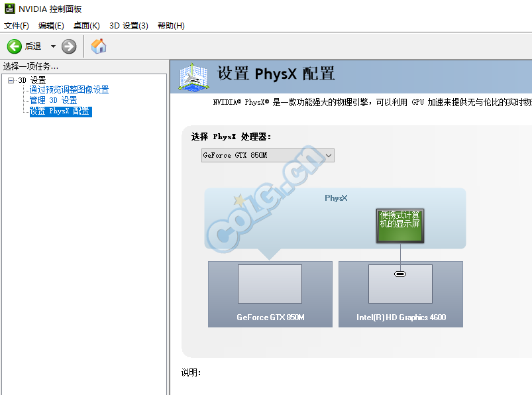Click the Forward arrow button
This screenshot has height=395, width=532.
[x=69, y=46]
